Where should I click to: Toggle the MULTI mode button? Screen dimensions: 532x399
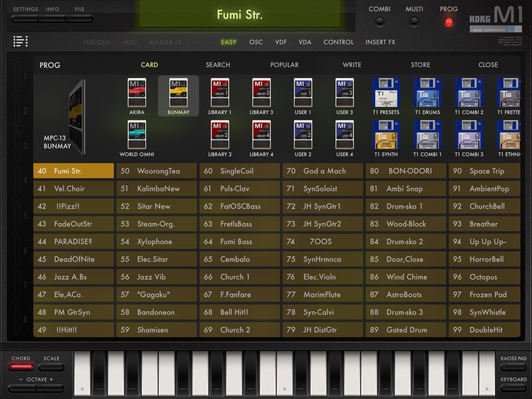(414, 22)
